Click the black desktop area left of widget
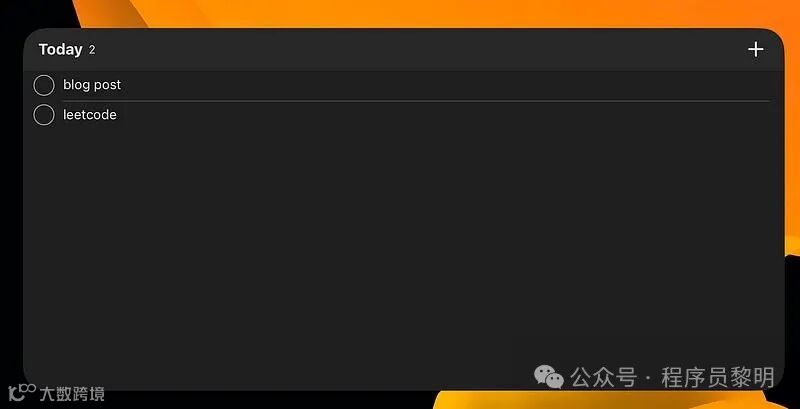This screenshot has height=409, width=800. [10, 204]
